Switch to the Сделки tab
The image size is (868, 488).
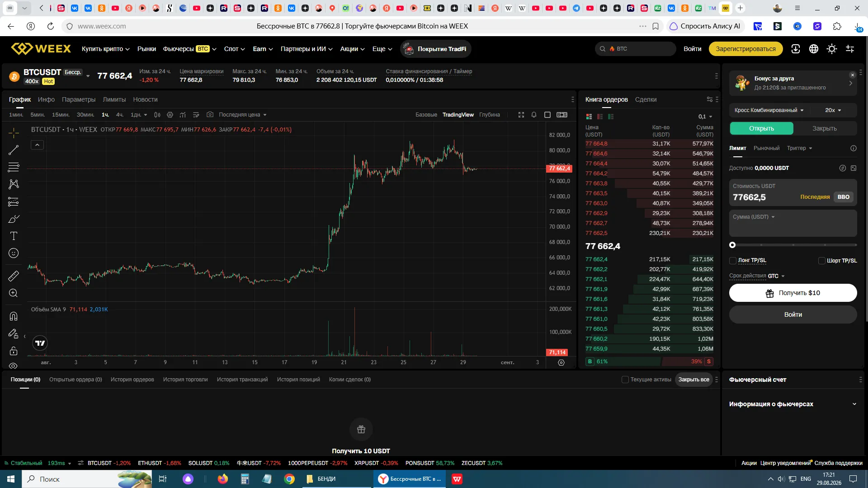(x=646, y=99)
